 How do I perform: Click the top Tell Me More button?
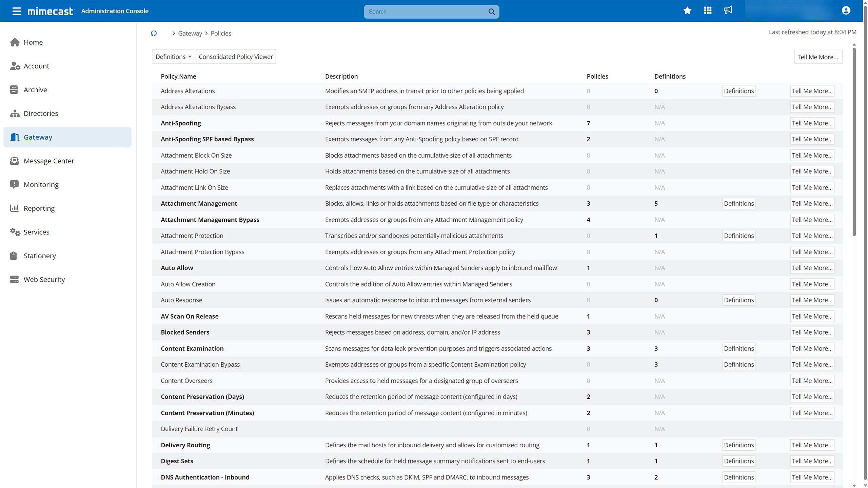tap(818, 57)
